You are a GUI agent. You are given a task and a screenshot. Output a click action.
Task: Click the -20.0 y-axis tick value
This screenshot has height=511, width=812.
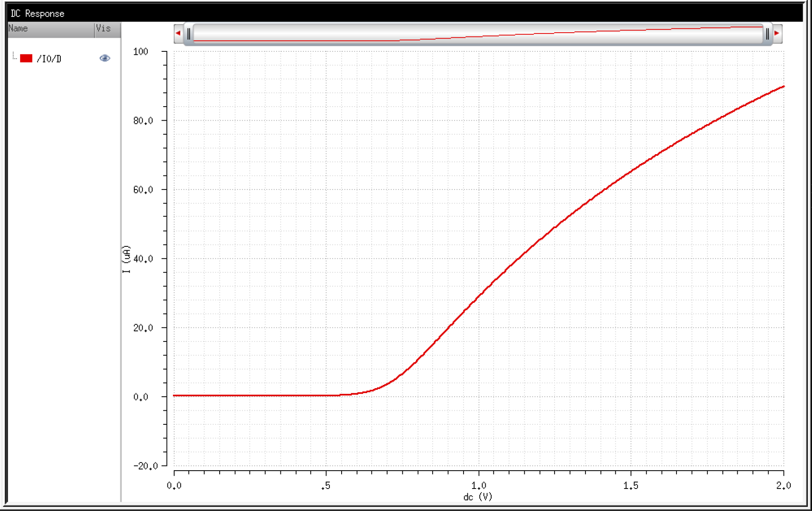click(145, 466)
